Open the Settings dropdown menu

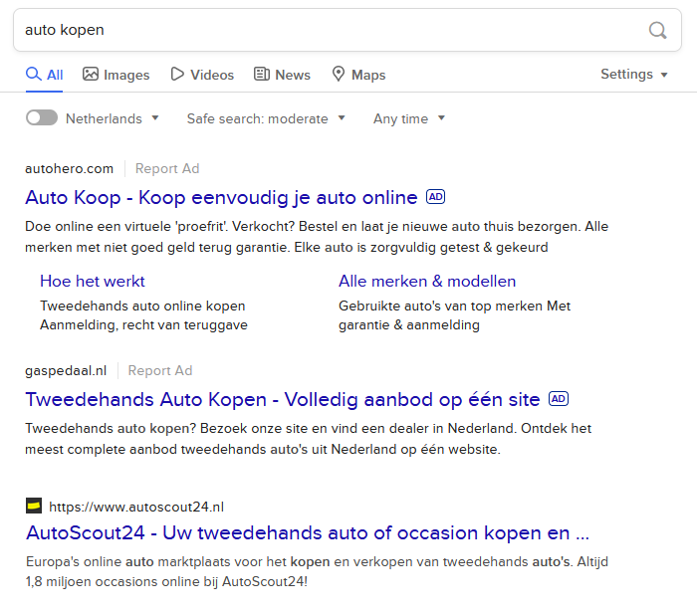[x=634, y=75]
